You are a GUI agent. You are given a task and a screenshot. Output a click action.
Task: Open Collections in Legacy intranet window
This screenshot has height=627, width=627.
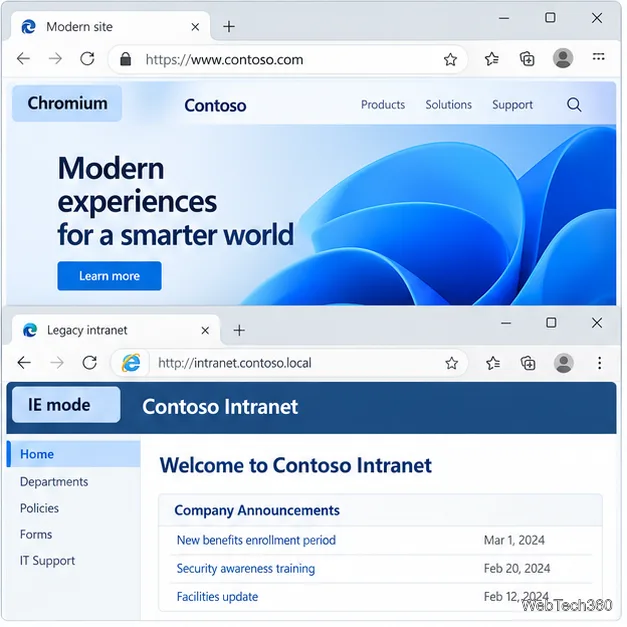click(x=528, y=363)
